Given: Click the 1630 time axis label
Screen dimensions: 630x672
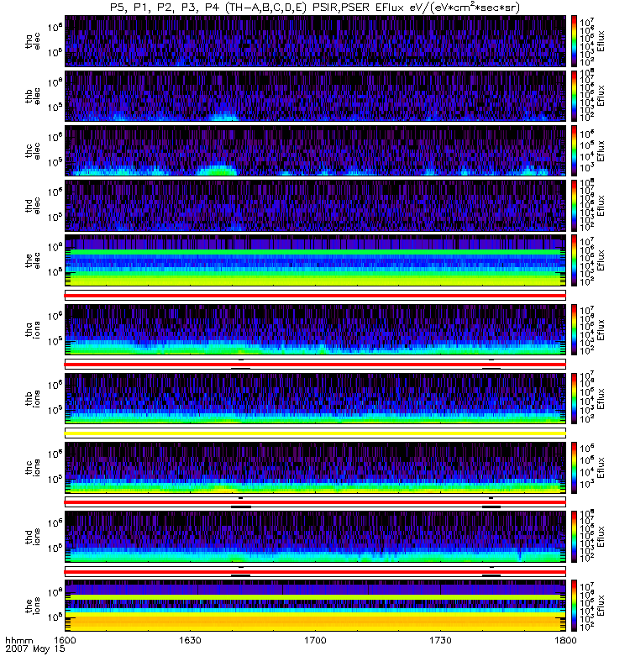Looking at the screenshot, I should [190, 640].
